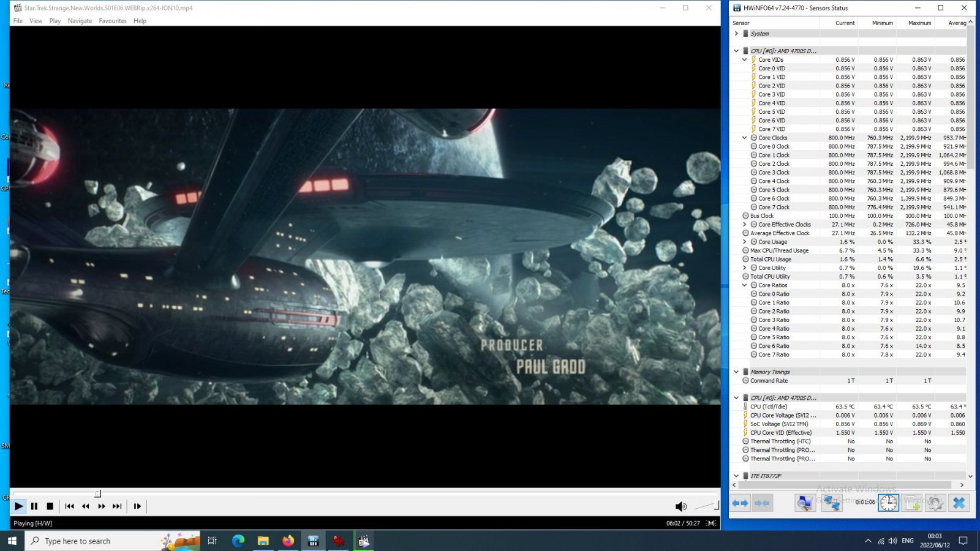
Task: Adjust the media player volume slider
Action: tap(706, 506)
